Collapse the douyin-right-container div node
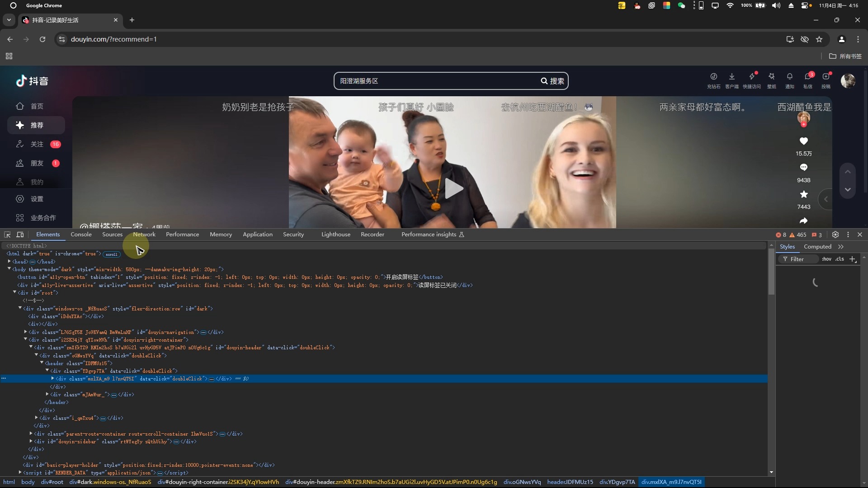The height and width of the screenshot is (488, 868). (25, 340)
